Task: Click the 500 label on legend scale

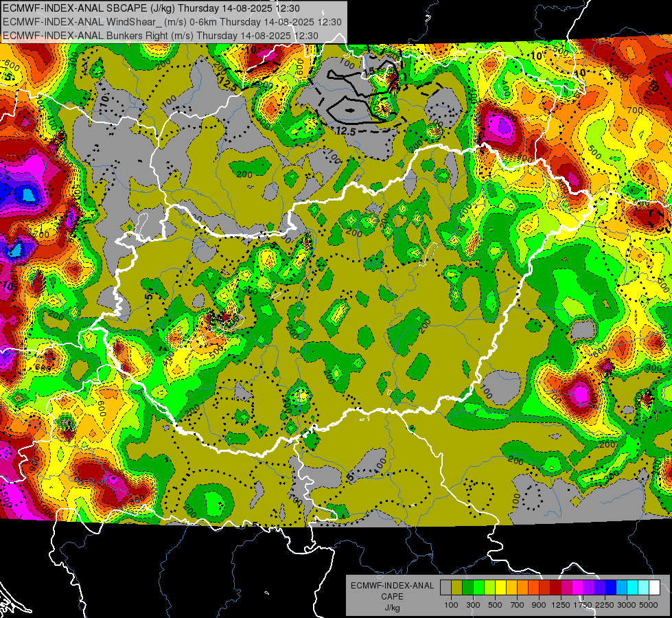Action: [495, 605]
